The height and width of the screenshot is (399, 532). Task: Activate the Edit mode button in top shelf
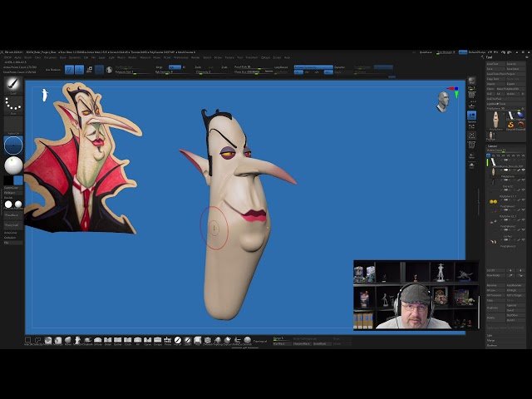tap(68, 70)
